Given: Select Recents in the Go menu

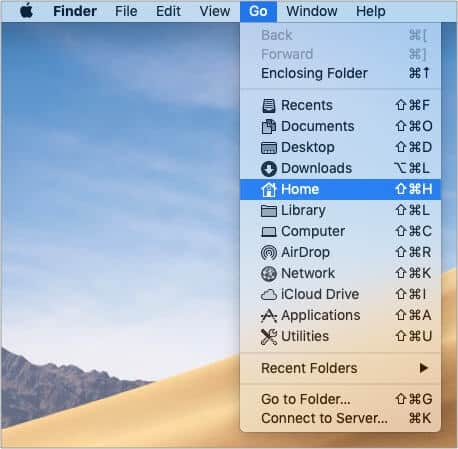Looking at the screenshot, I should (340, 105).
